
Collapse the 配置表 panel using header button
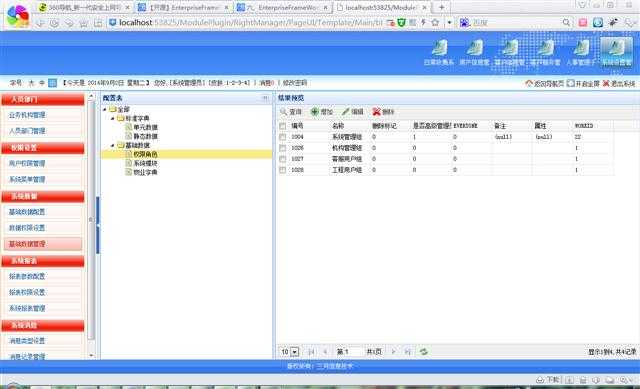265,98
